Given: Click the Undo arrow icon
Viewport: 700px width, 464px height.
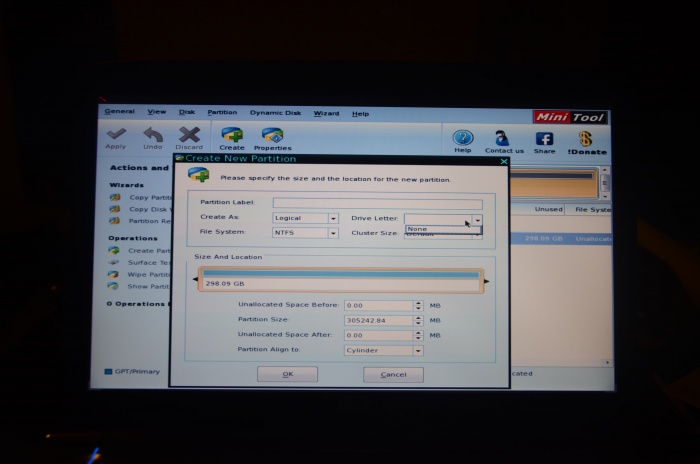Looking at the screenshot, I should 153,134.
